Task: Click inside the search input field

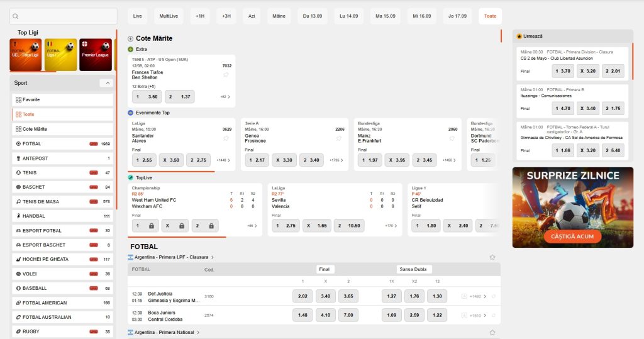Action: coord(64,16)
